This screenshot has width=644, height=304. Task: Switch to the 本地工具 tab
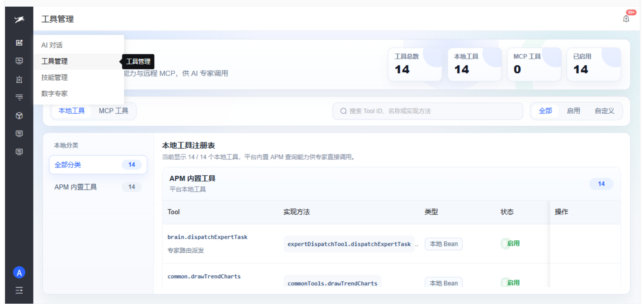coord(72,111)
